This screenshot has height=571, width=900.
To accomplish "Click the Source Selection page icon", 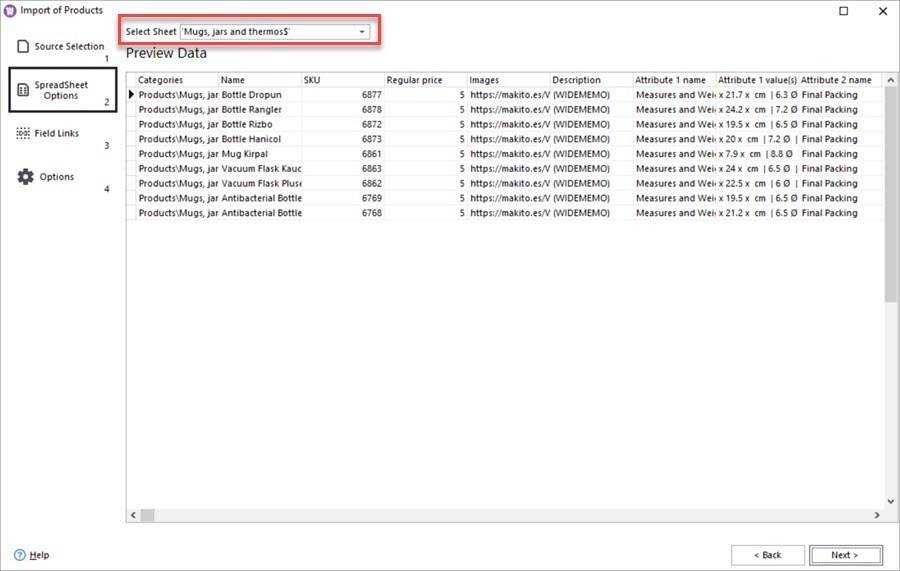I will coord(23,46).
